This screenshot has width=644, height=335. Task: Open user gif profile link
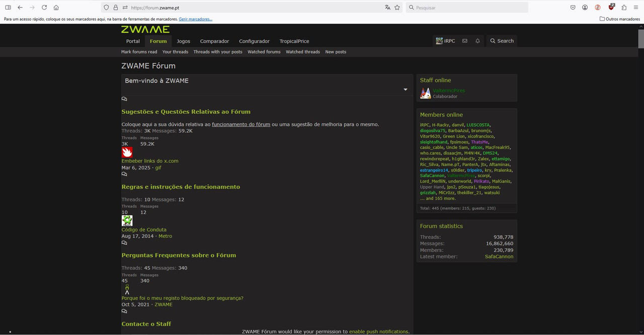click(158, 168)
